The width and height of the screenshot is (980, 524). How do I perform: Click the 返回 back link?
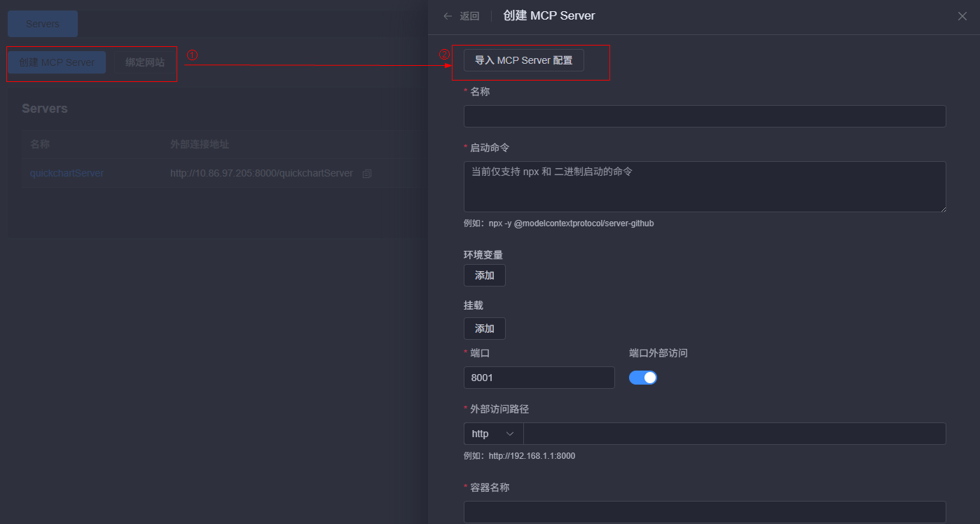(x=468, y=15)
